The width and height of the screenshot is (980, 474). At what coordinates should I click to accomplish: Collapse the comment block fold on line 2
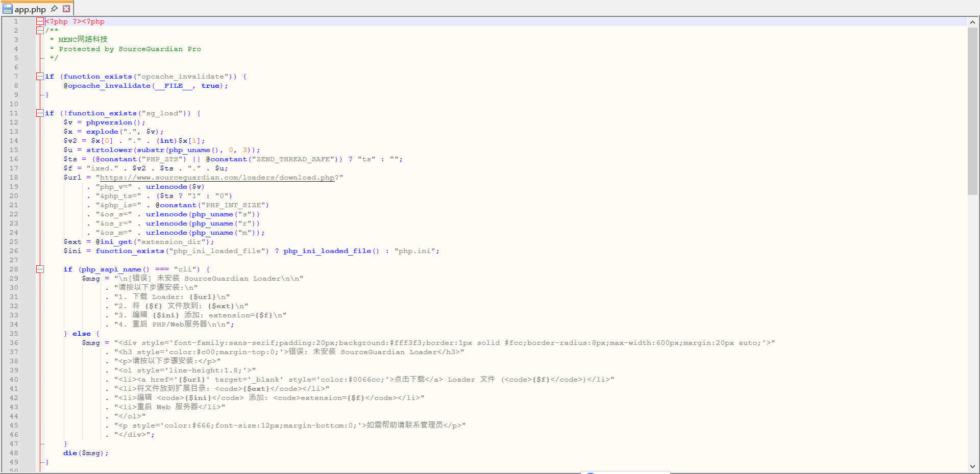coord(40,31)
